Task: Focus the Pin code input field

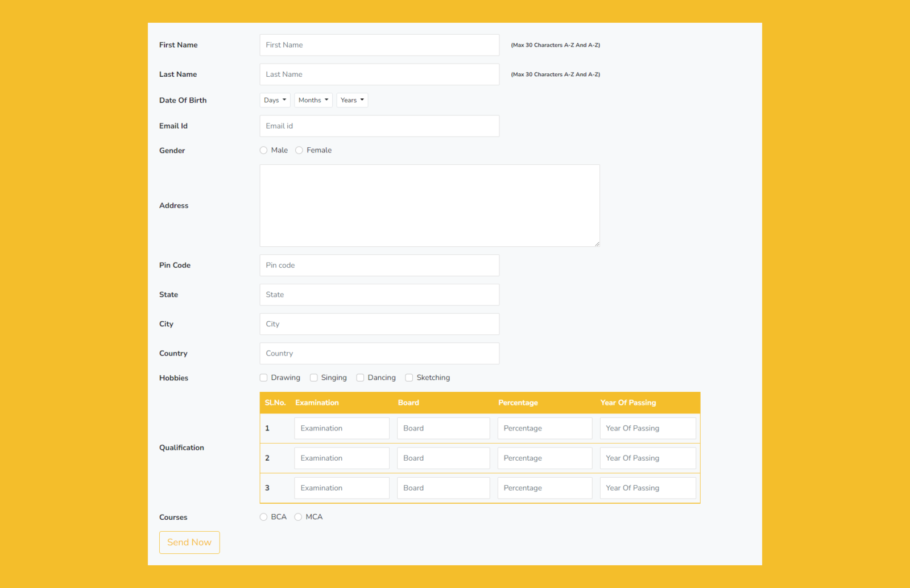Action: click(x=379, y=266)
